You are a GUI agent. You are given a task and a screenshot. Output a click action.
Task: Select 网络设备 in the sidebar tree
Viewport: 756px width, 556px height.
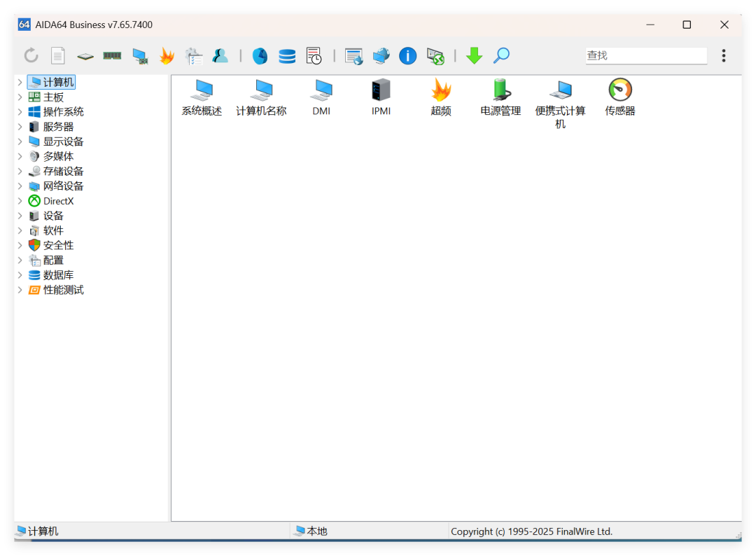point(64,186)
